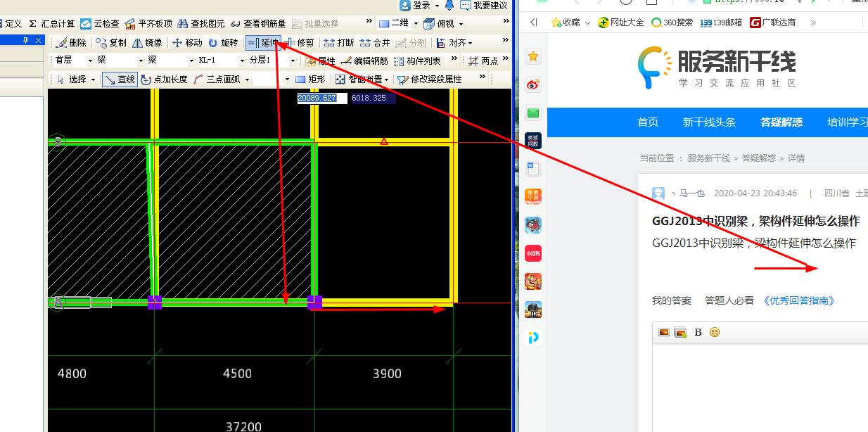Click the 删除 (delete) tool

click(70, 43)
